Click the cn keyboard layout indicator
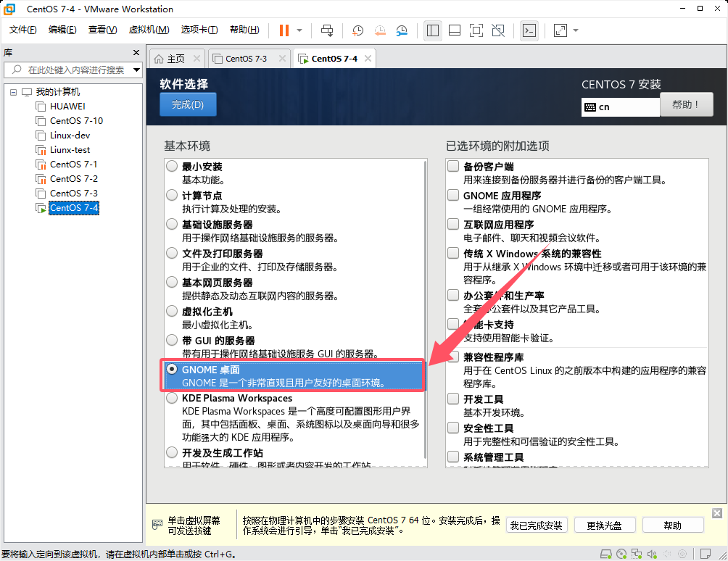The width and height of the screenshot is (728, 561). (x=620, y=107)
